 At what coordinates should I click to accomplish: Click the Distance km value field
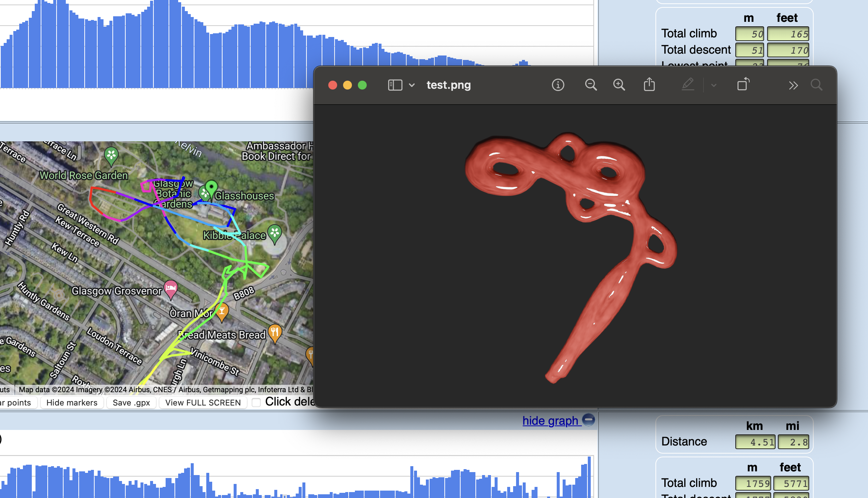tap(755, 442)
